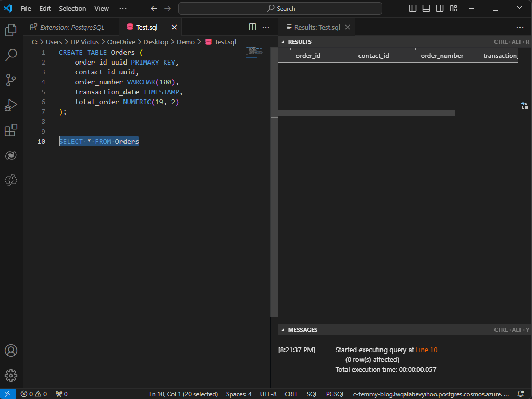
Task: Select the Results: Test.sql tab
Action: coord(317,27)
